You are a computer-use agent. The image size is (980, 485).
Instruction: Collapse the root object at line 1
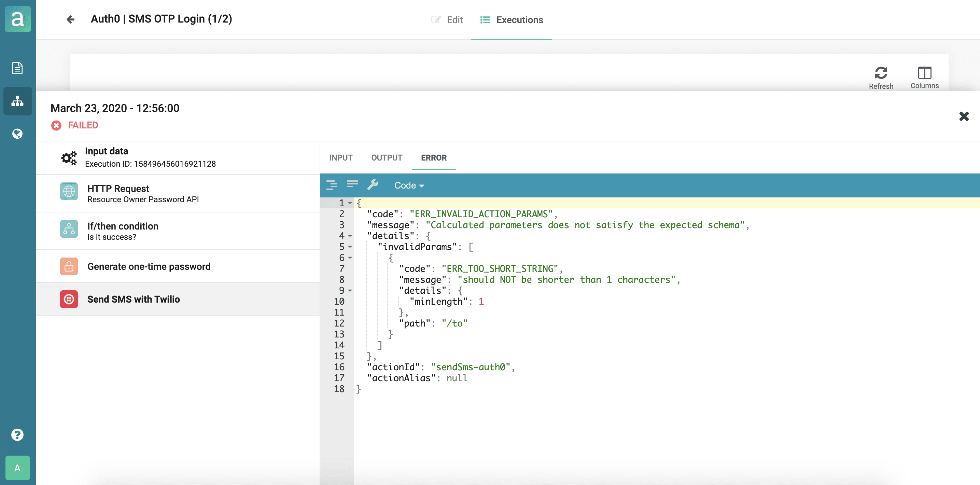350,203
